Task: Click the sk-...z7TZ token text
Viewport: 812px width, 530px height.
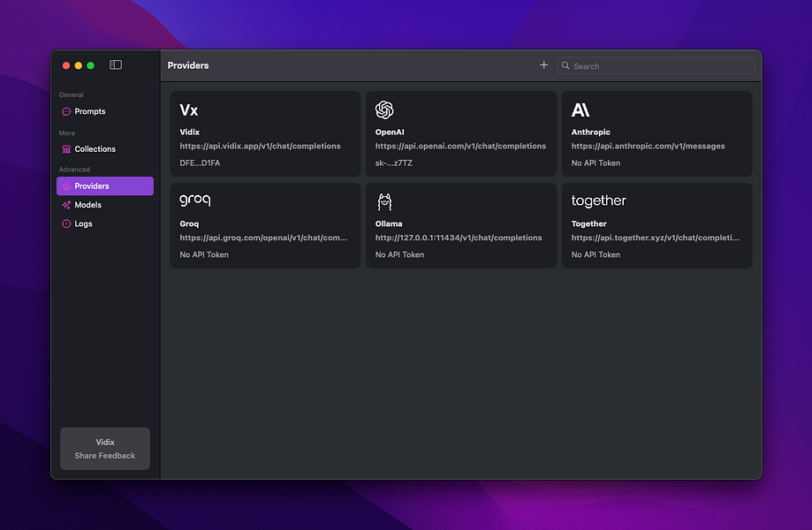Action: coord(393,163)
